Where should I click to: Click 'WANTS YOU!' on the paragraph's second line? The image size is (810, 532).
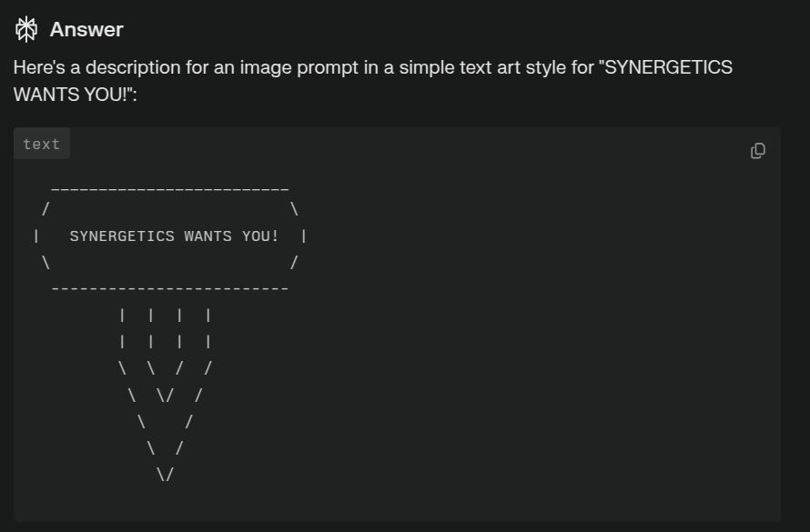[70, 95]
